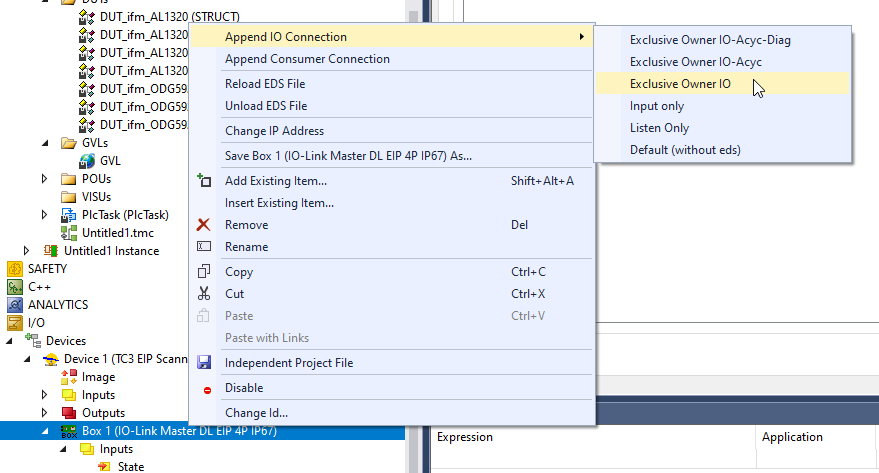Click the SAFETY node icon

[x=15, y=269]
